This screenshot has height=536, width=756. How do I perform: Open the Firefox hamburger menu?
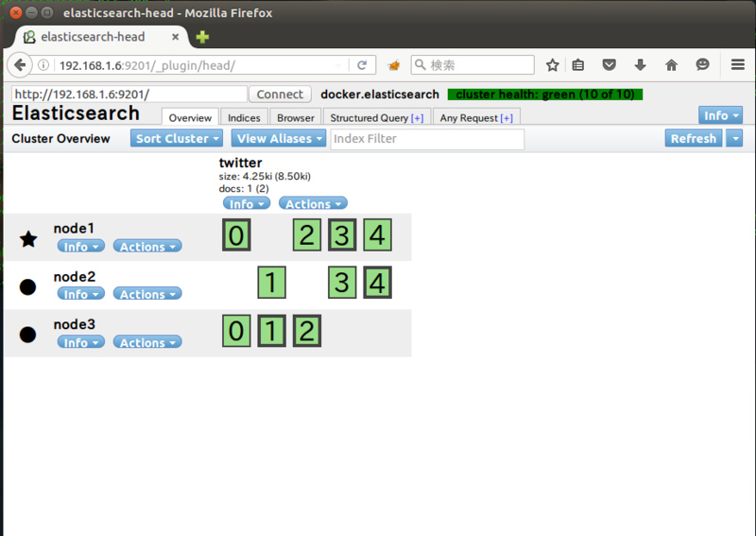point(738,64)
